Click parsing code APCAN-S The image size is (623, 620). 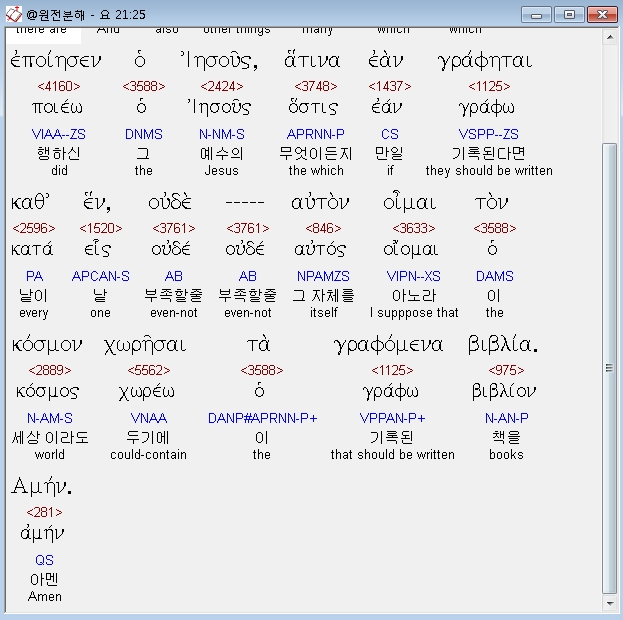[x=101, y=276]
